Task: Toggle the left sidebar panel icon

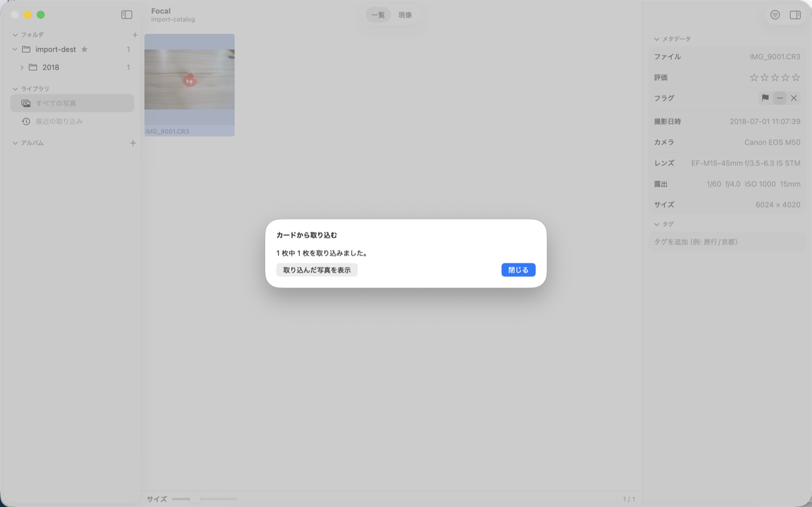Action: [127, 15]
